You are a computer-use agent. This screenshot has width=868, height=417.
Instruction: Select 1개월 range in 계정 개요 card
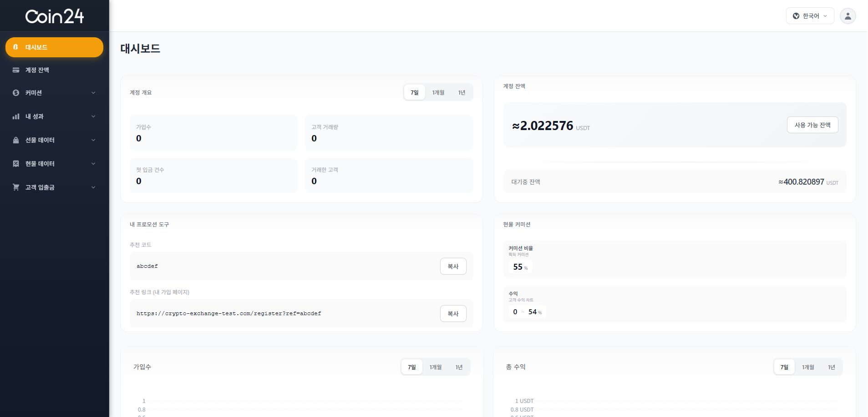(438, 93)
